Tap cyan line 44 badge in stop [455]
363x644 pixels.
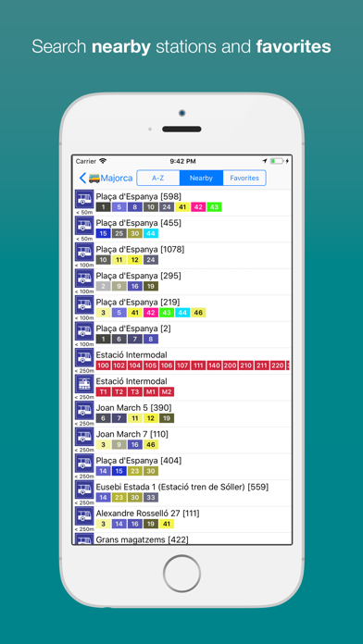[151, 233]
